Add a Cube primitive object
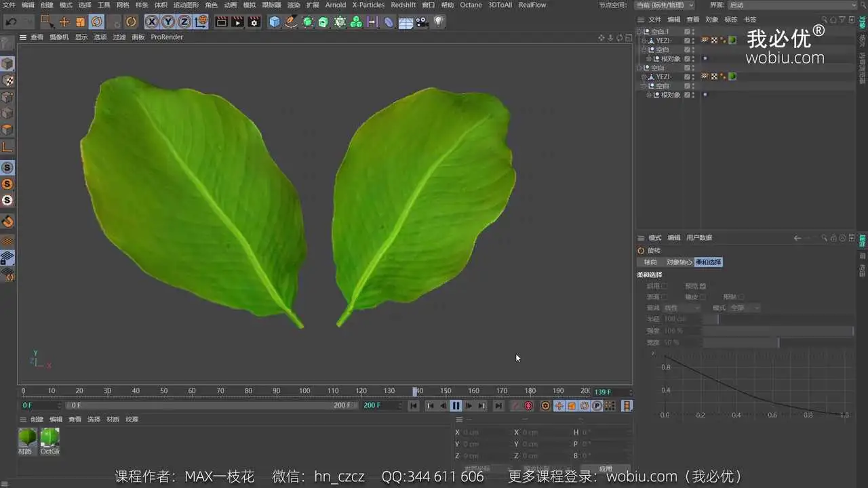The image size is (868, 488). [275, 22]
